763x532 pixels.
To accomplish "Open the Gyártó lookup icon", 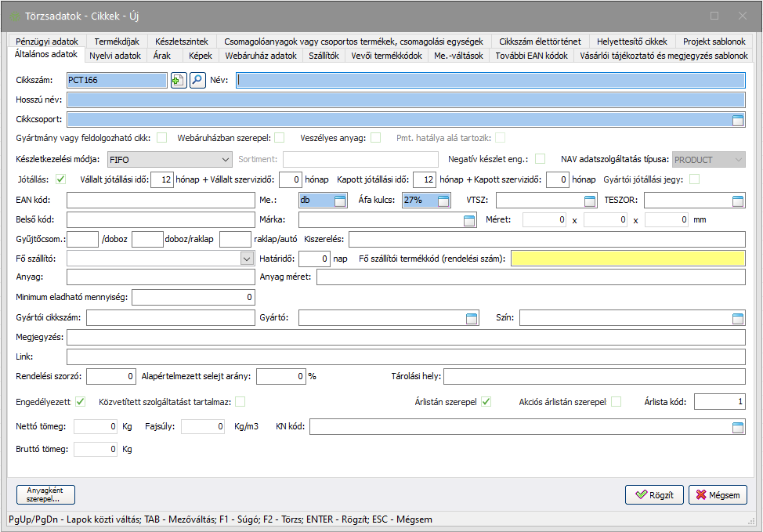I will (472, 318).
